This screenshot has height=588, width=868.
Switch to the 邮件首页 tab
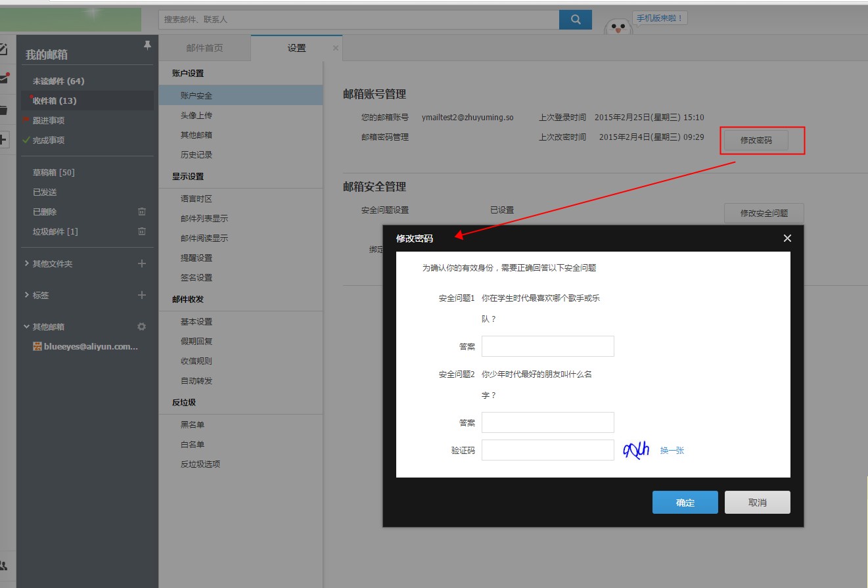pos(204,48)
